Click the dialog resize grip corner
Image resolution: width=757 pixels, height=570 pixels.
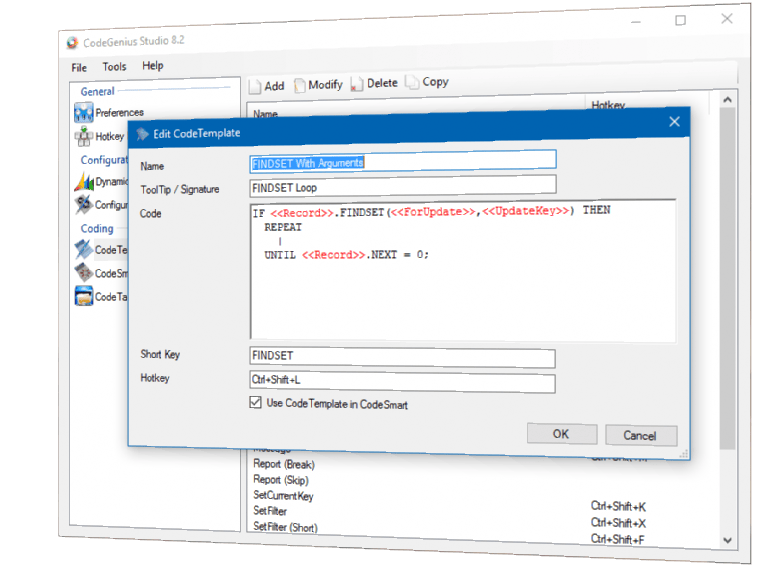point(684,454)
